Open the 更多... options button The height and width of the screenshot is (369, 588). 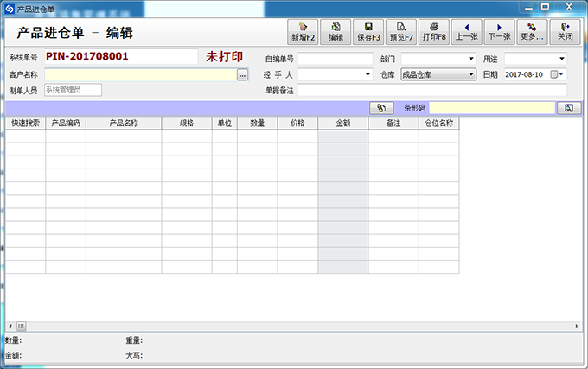click(532, 32)
